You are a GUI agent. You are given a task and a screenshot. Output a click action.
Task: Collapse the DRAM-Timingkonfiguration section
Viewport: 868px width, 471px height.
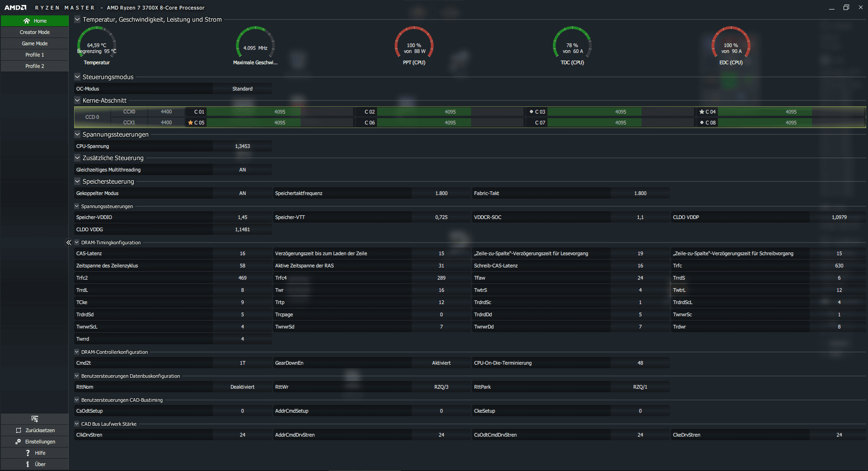click(x=77, y=243)
